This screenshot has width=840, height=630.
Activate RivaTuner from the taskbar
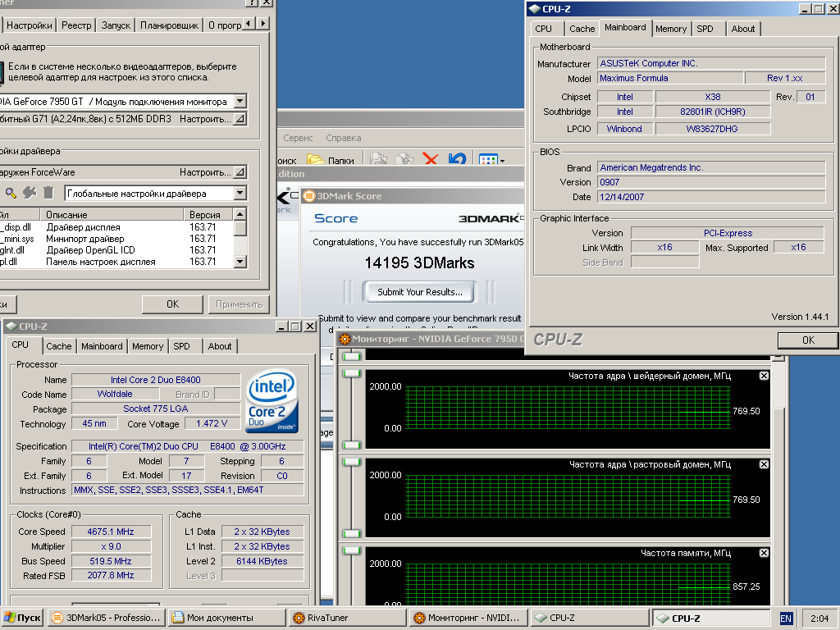point(347,618)
